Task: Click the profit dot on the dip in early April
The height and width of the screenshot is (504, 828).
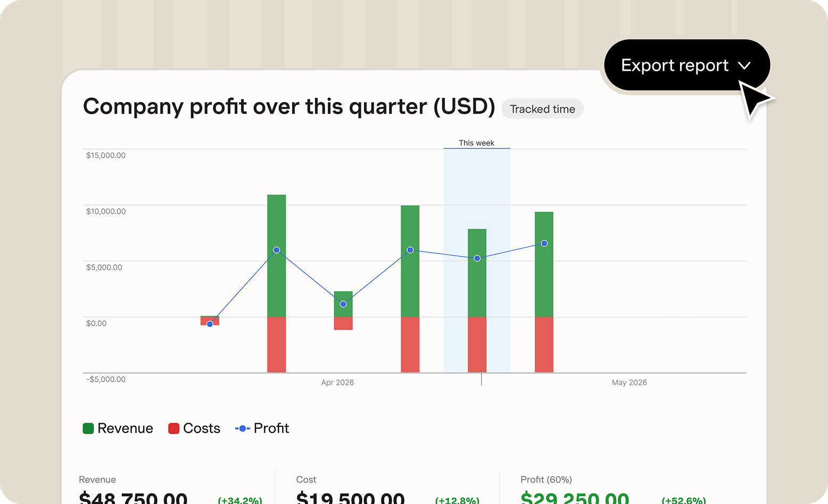Action: coord(343,304)
